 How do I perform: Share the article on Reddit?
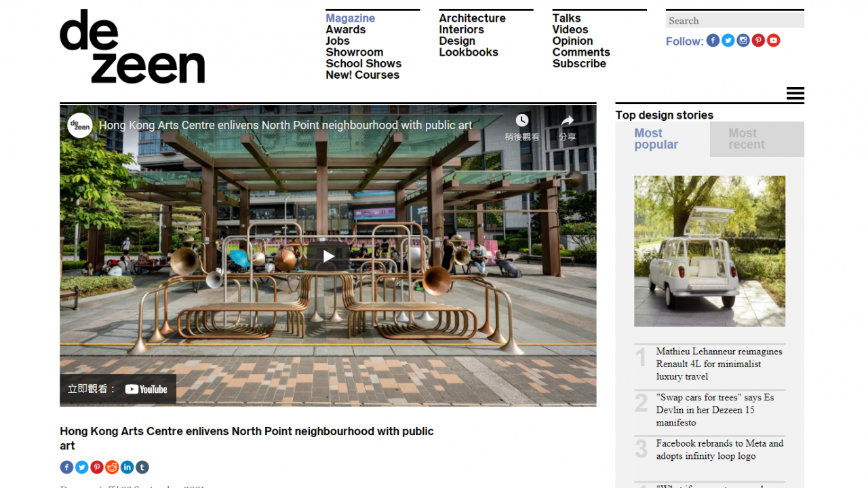click(x=112, y=467)
